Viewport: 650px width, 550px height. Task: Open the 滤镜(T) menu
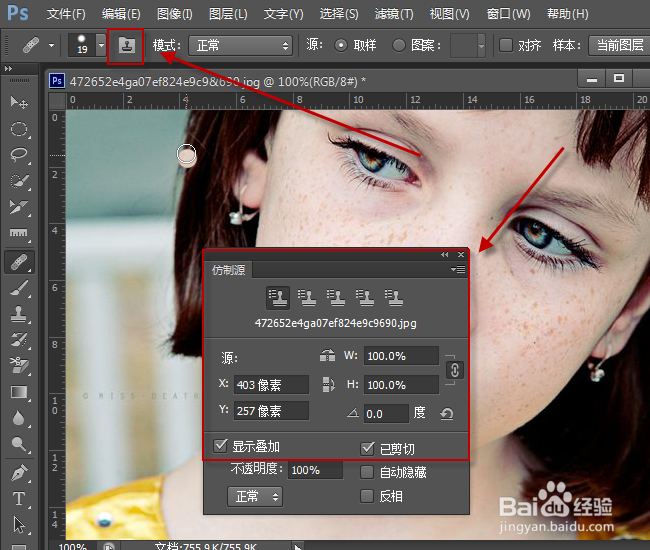tap(394, 14)
